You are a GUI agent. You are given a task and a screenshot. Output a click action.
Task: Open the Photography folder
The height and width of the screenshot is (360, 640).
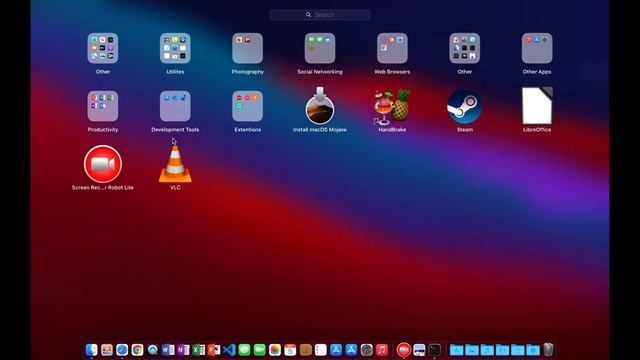coord(247,49)
